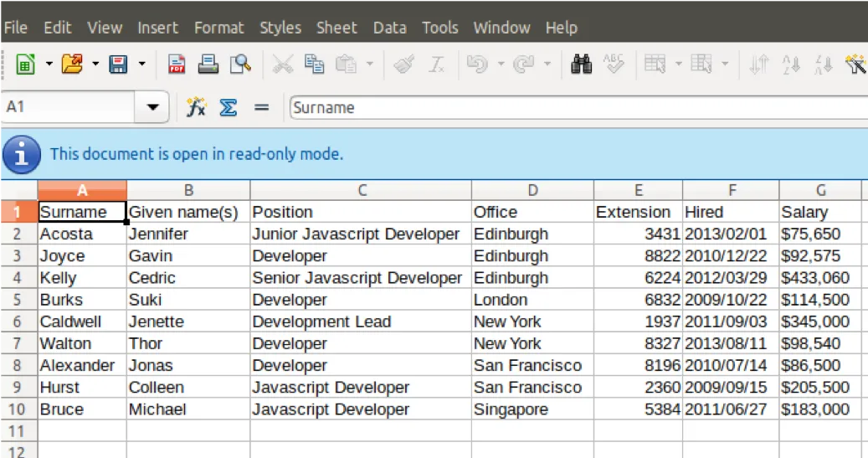Image resolution: width=868 pixels, height=458 pixels.
Task: Open Find & Replace binoculars icon
Action: (x=582, y=64)
